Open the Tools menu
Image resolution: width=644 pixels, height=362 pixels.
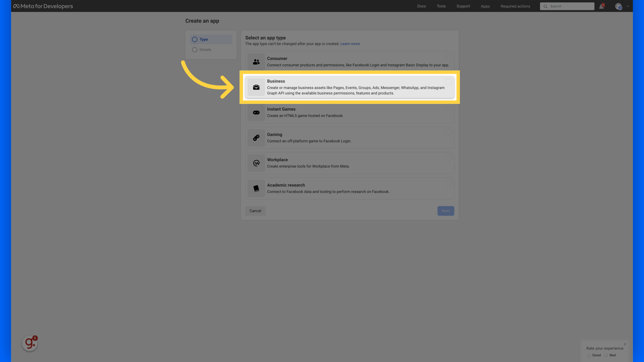(x=441, y=6)
